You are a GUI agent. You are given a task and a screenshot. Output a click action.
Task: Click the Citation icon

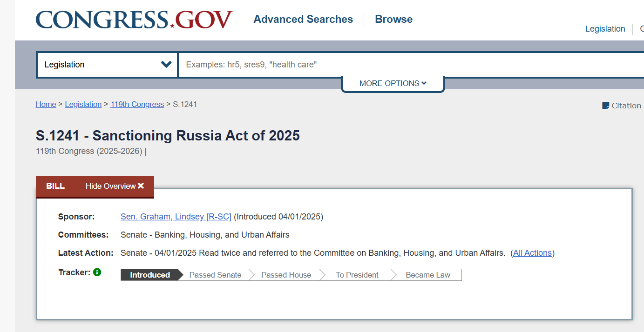point(606,106)
